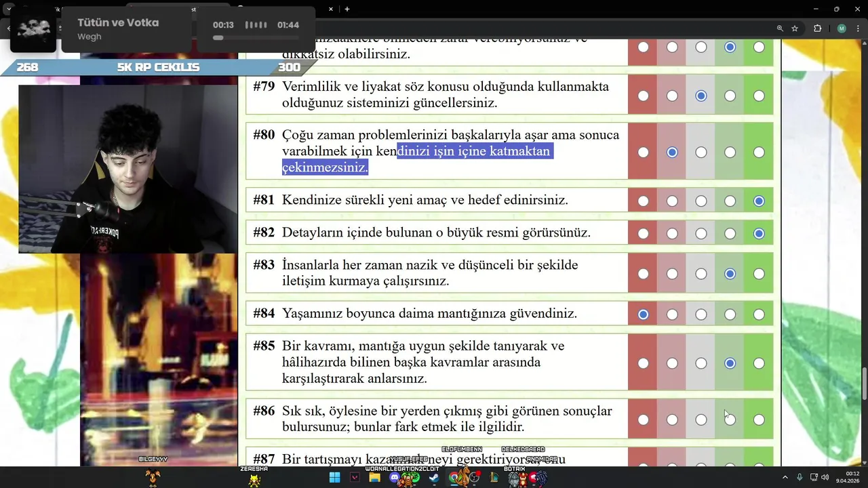Screen dimensions: 868x488
Task: Open the display/network tray icon
Action: coord(814,478)
